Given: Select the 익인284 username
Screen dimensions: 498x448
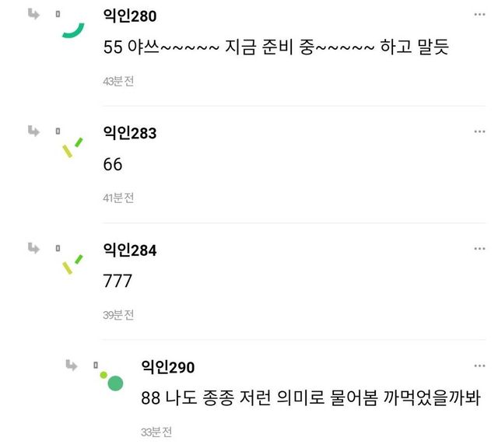Looking at the screenshot, I should (x=129, y=250).
